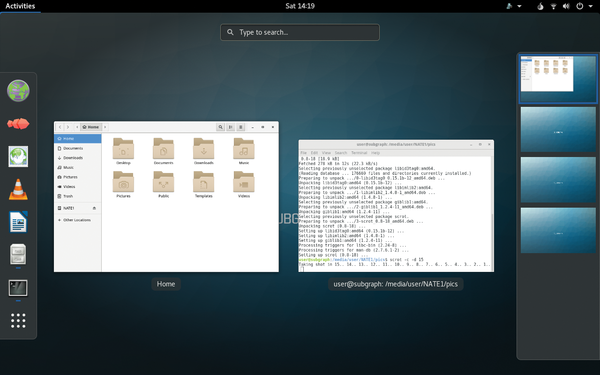Open the hamburger menu in Home window
This screenshot has height=375, width=600.
(241, 127)
